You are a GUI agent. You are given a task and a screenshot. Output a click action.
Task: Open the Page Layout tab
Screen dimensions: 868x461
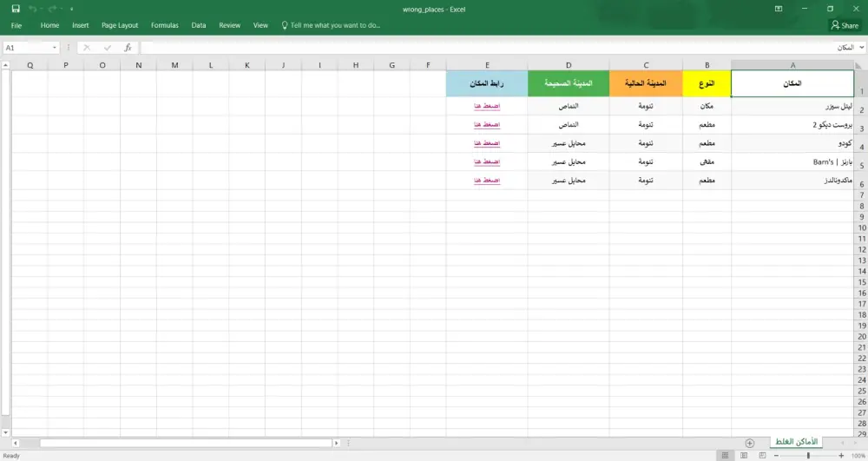point(120,25)
